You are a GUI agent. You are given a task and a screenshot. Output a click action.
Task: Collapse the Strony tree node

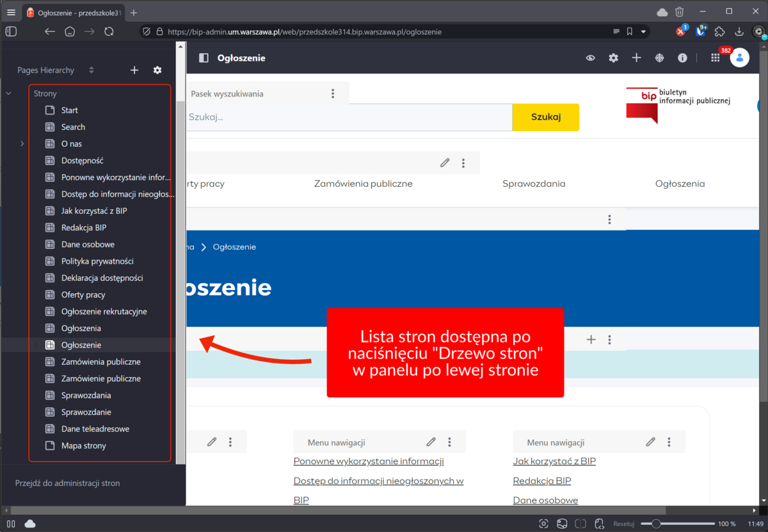pyautogui.click(x=9, y=93)
